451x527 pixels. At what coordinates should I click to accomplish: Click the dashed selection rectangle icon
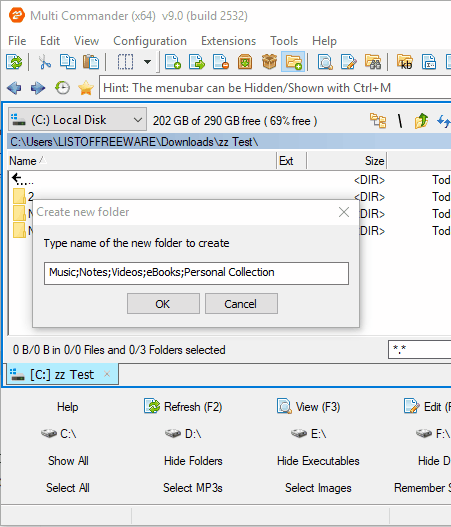(x=125, y=62)
